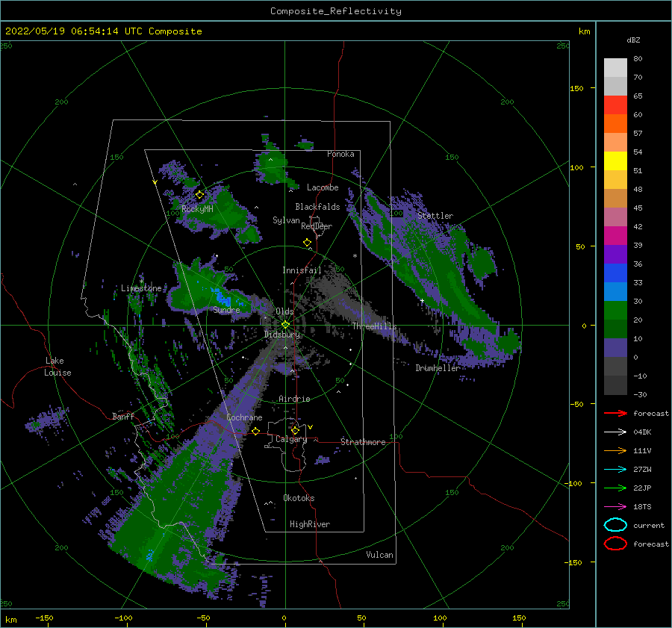Click the red forecast ellipse icon
The height and width of the screenshot is (628, 672).
(x=615, y=544)
